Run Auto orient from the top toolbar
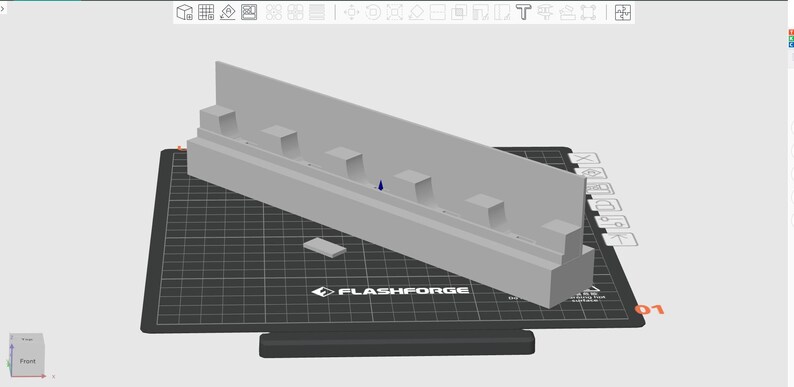This screenshot has width=794, height=387. pyautogui.click(x=227, y=12)
